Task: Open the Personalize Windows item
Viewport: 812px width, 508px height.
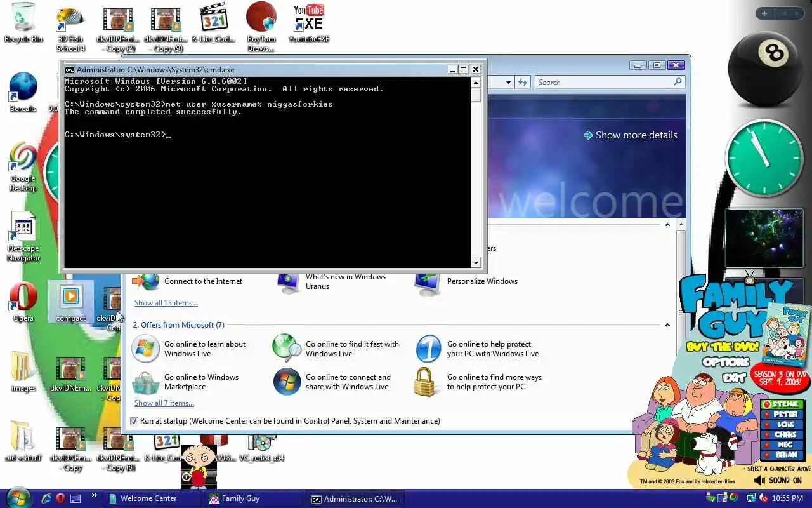Action: click(466, 281)
